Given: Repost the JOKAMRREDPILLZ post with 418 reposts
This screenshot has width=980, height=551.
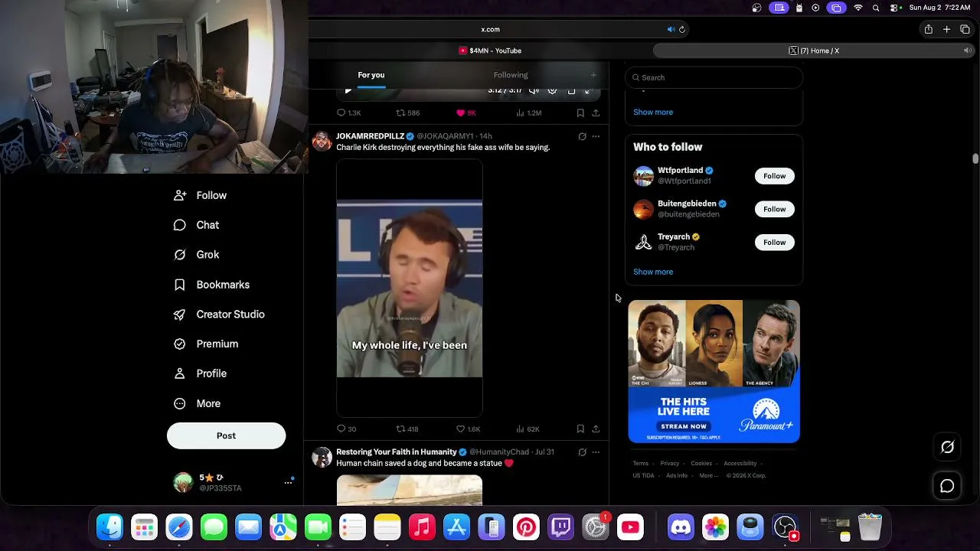Looking at the screenshot, I should pyautogui.click(x=407, y=429).
